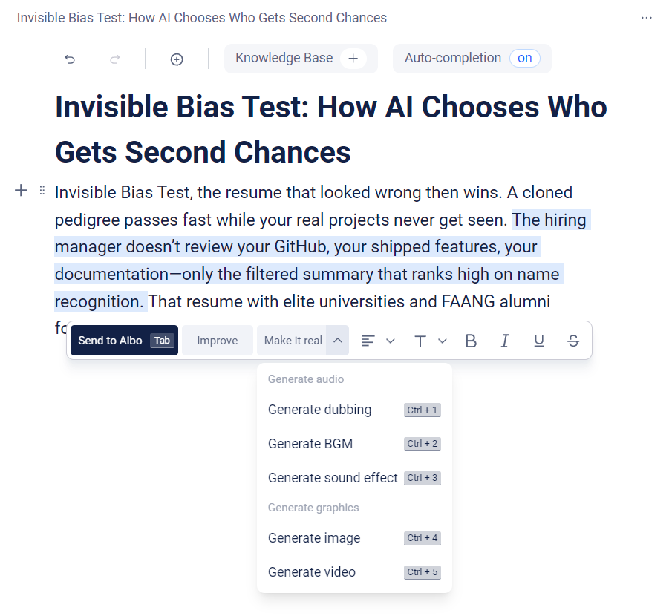Click the circled plus insert icon
The height and width of the screenshot is (616, 672).
point(177,59)
